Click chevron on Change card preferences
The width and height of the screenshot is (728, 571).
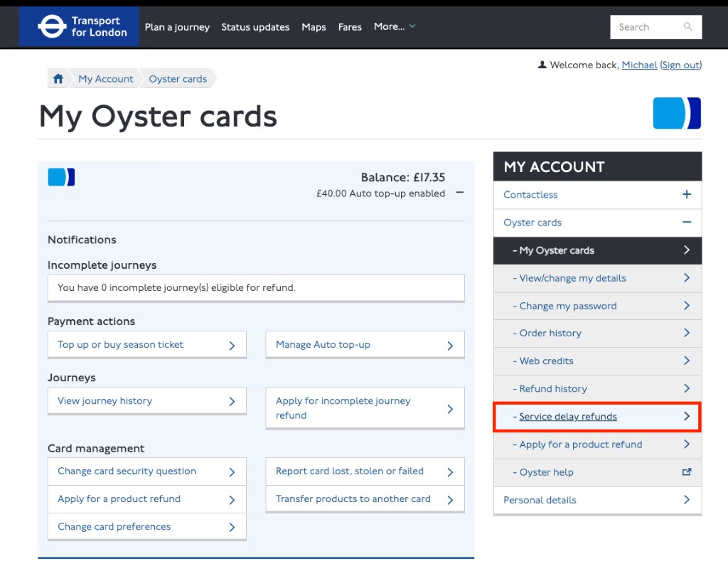pos(232,528)
